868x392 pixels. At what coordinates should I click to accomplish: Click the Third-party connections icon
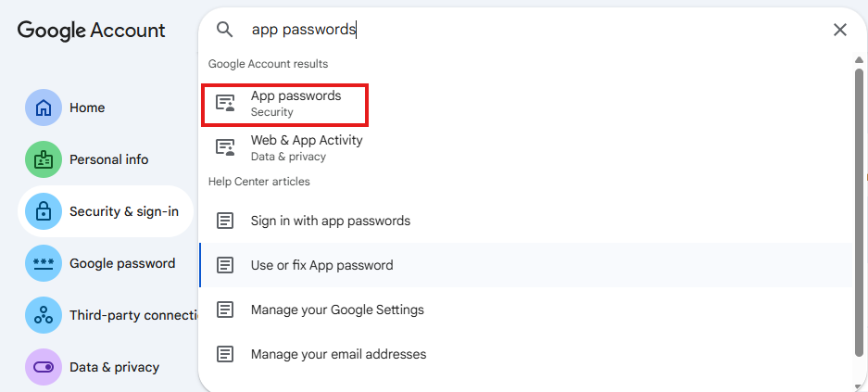point(44,315)
